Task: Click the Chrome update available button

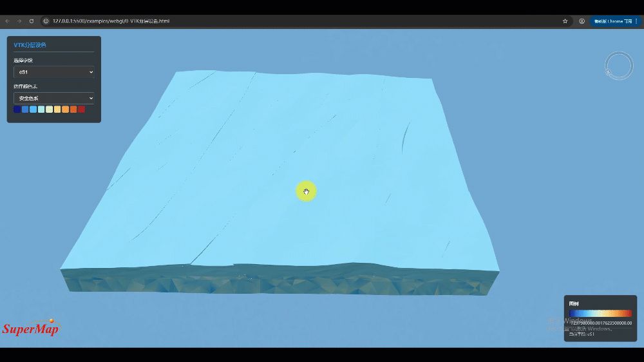Action: pyautogui.click(x=612, y=21)
